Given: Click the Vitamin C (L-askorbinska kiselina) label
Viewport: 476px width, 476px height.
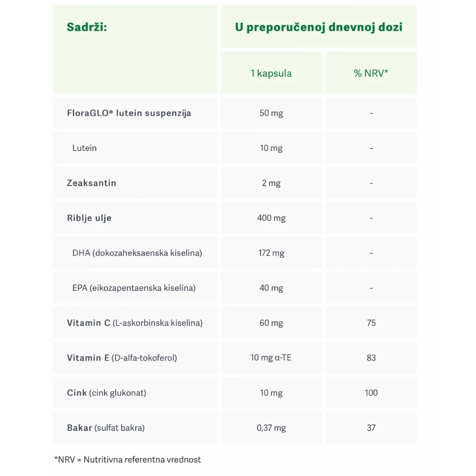Looking at the screenshot, I should click(x=135, y=323).
